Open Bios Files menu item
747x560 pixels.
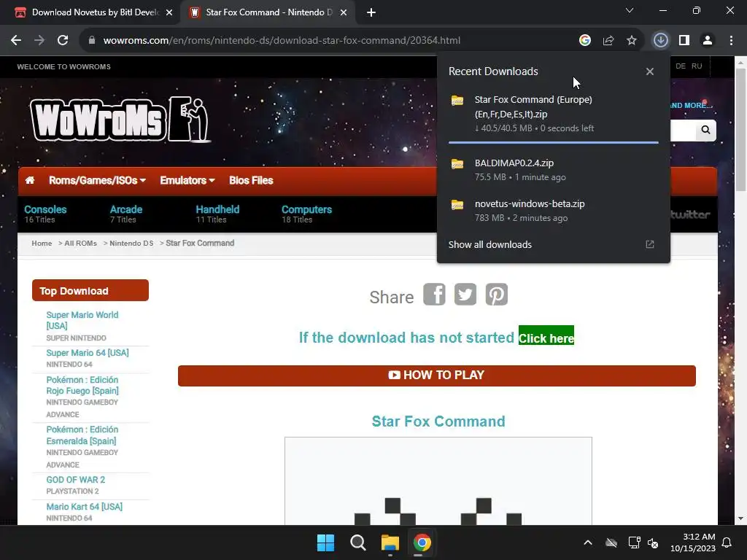tap(251, 181)
